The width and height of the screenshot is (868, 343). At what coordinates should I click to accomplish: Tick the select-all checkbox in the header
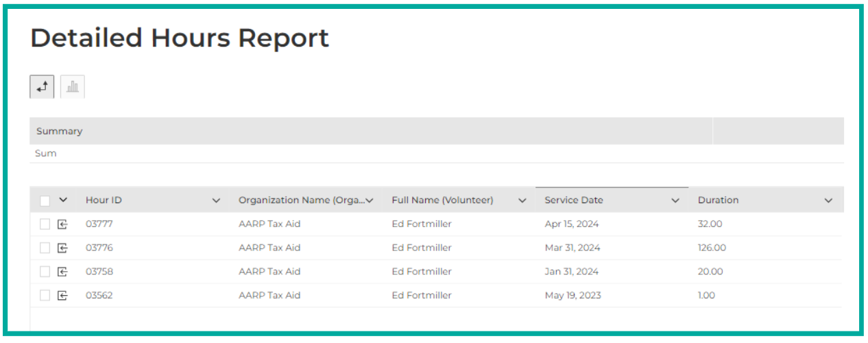pos(45,200)
